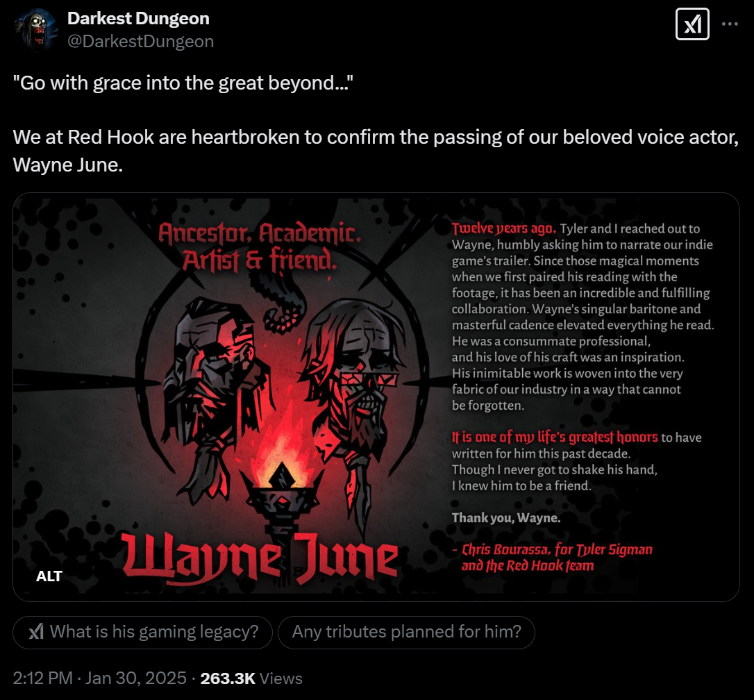The height and width of the screenshot is (700, 754).
Task: Visit the @DarkestDungeon handle
Action: 140,42
